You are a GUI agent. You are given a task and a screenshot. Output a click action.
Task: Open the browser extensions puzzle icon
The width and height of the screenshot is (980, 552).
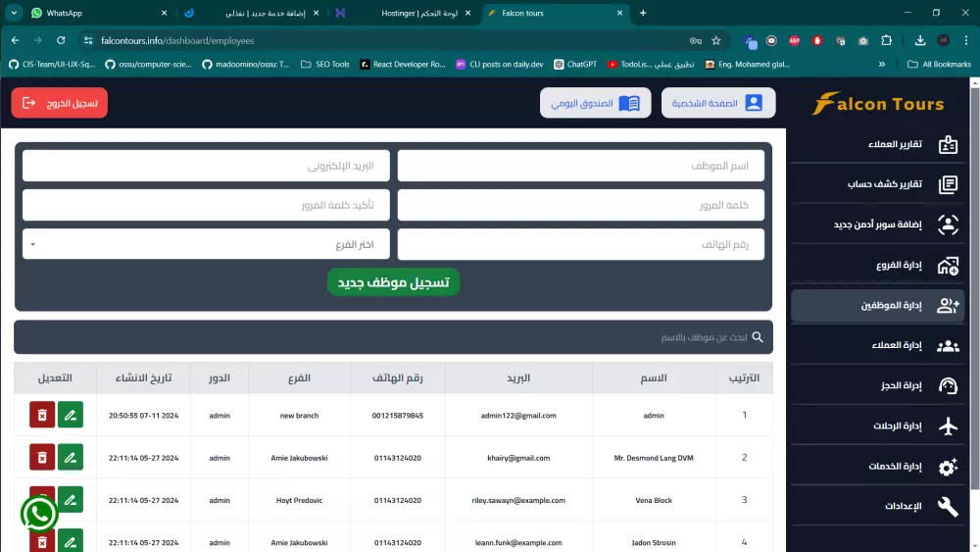(x=886, y=40)
